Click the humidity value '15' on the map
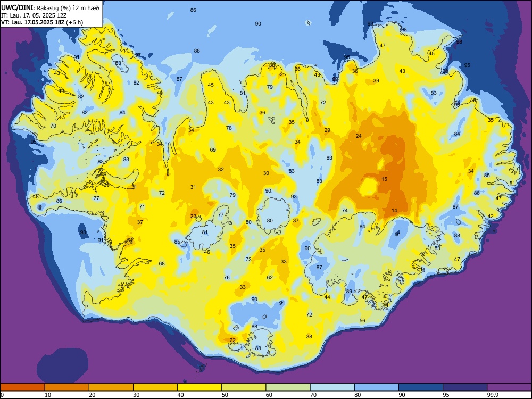This screenshot has width=532, height=399. (x=384, y=179)
